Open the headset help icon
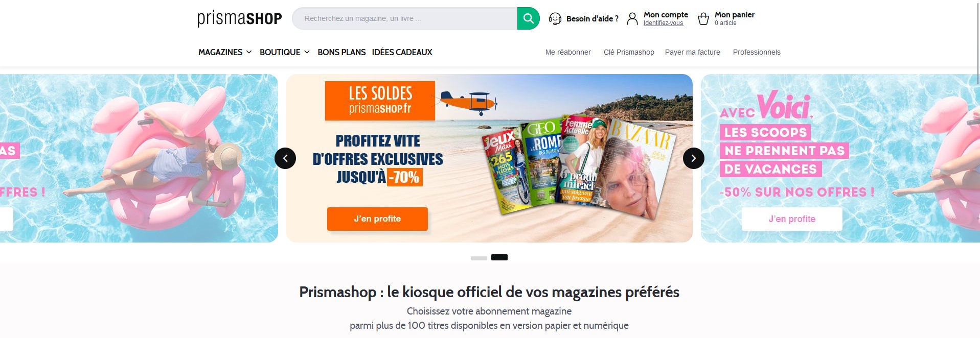 pyautogui.click(x=555, y=19)
